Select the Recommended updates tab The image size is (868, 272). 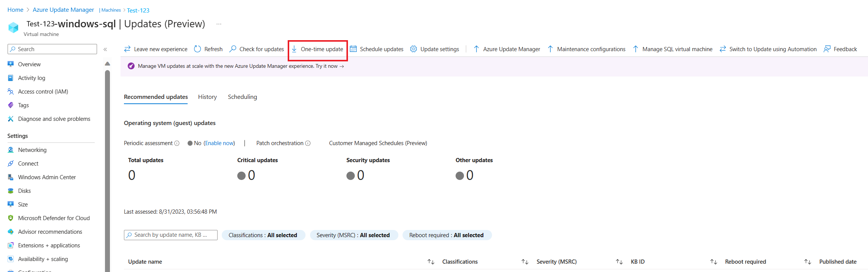point(156,97)
